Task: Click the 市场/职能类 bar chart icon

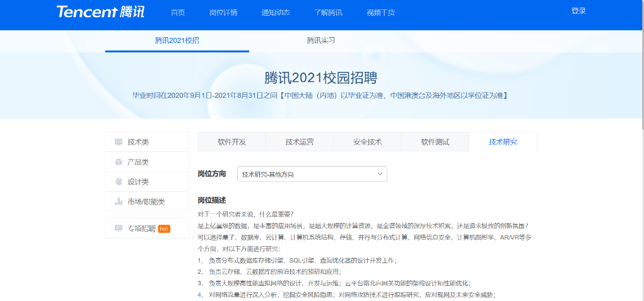Action: [x=119, y=202]
